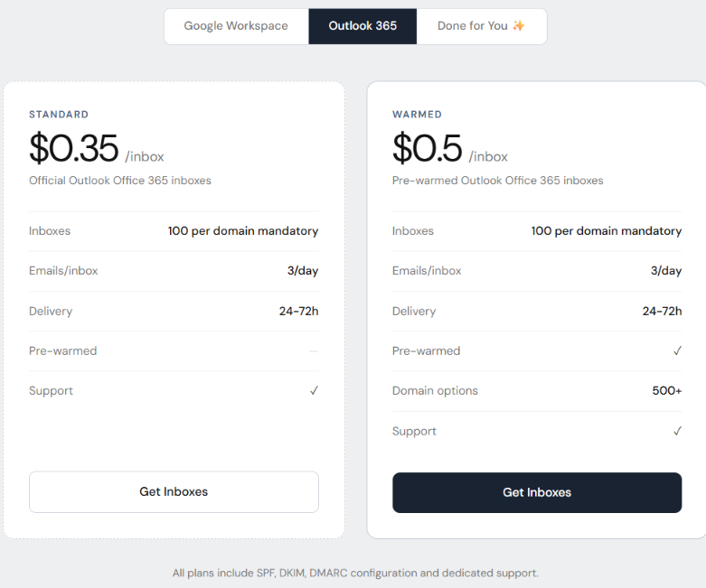Click 'Pre-warmed Outlook Office 365 inboxes' description
The width and height of the screenshot is (706, 588).
point(497,181)
